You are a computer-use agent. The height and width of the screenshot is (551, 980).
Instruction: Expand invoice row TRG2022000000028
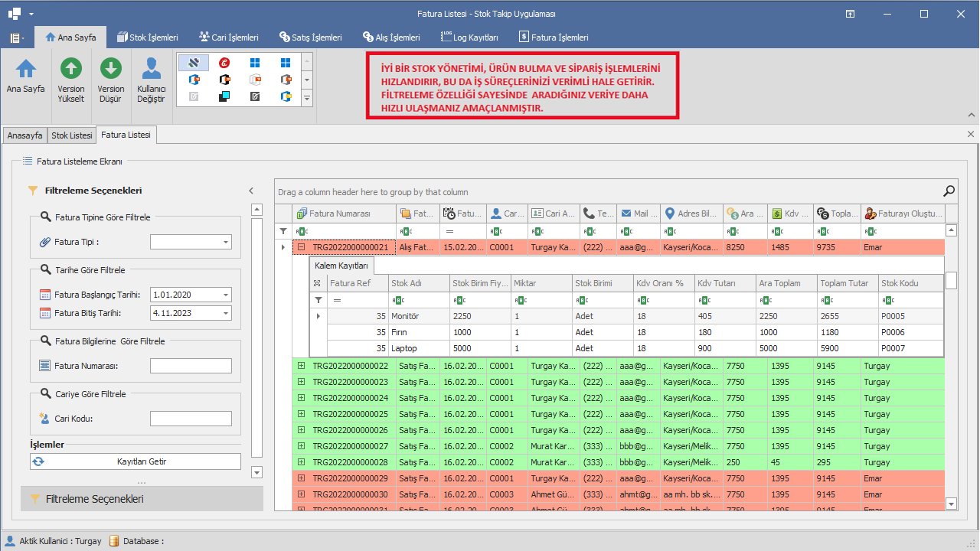point(301,462)
